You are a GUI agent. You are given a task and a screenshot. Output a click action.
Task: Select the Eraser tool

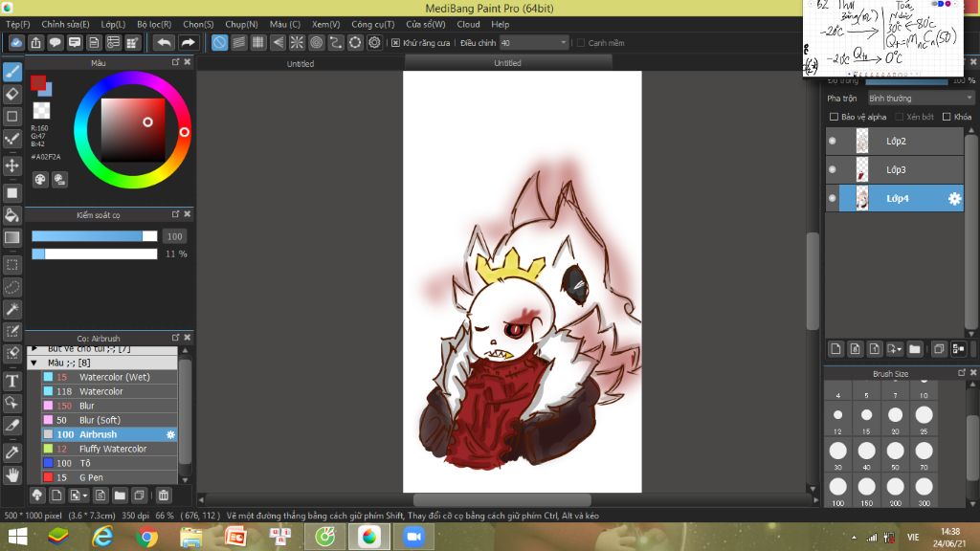pyautogui.click(x=12, y=95)
